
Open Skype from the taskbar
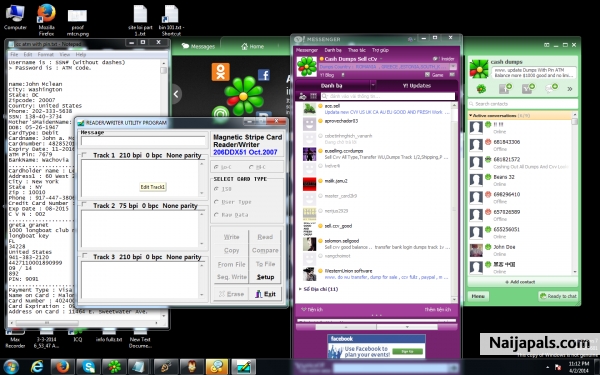(88, 367)
